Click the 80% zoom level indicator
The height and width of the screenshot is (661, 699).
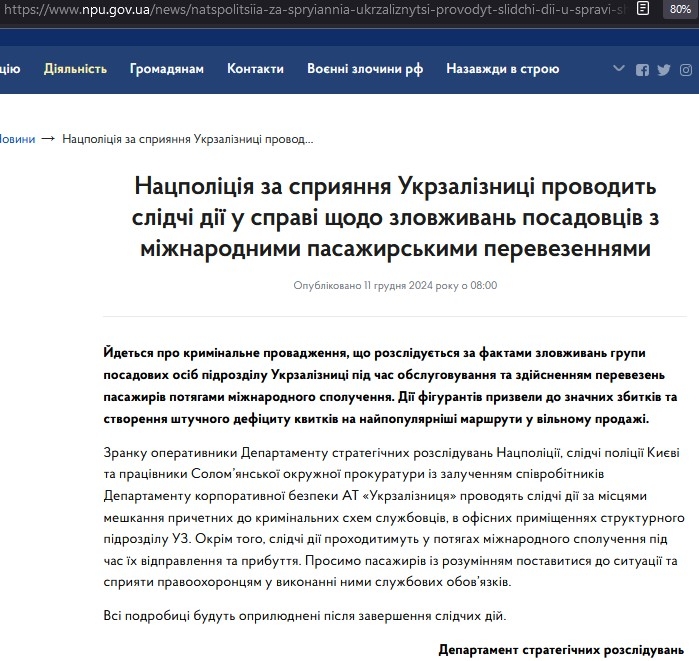681,10
